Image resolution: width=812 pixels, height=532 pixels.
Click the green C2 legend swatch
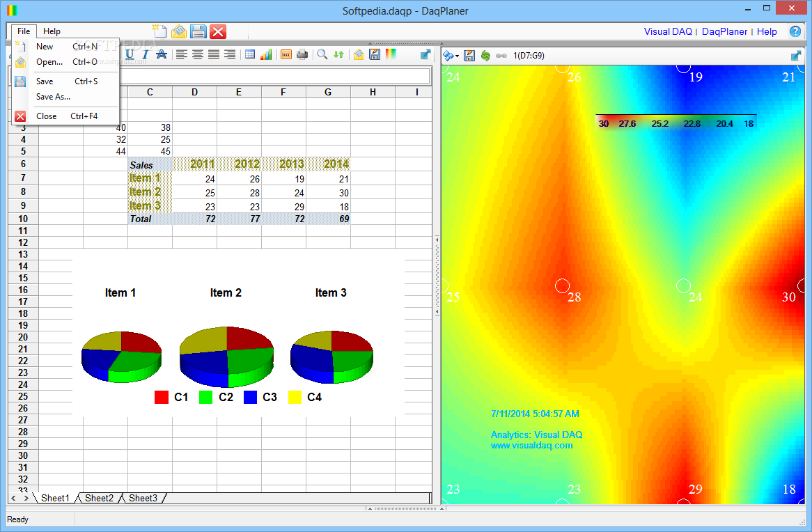[205, 398]
